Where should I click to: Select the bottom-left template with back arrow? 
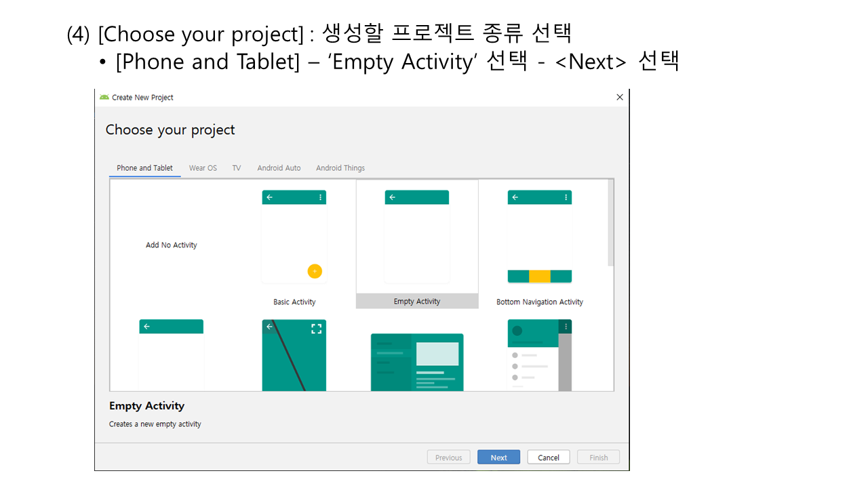point(171,355)
